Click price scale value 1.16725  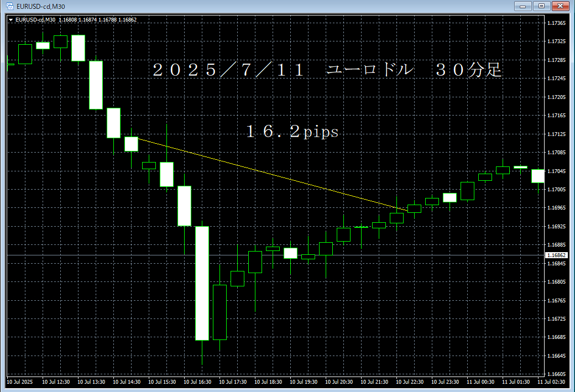point(556,319)
